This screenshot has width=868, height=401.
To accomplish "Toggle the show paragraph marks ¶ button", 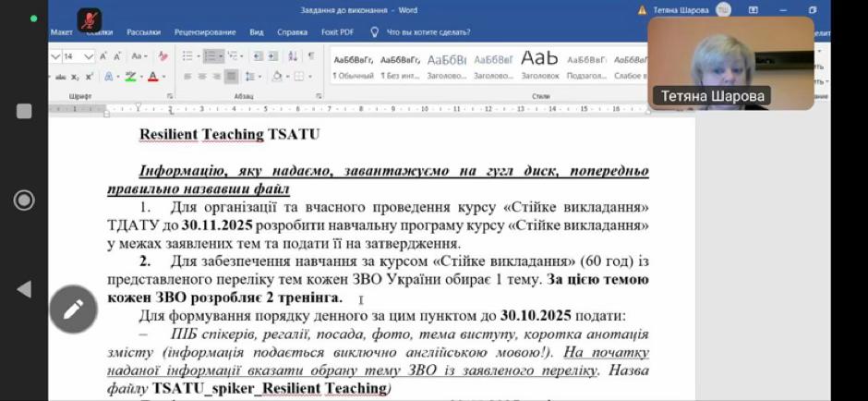I will tap(311, 56).
